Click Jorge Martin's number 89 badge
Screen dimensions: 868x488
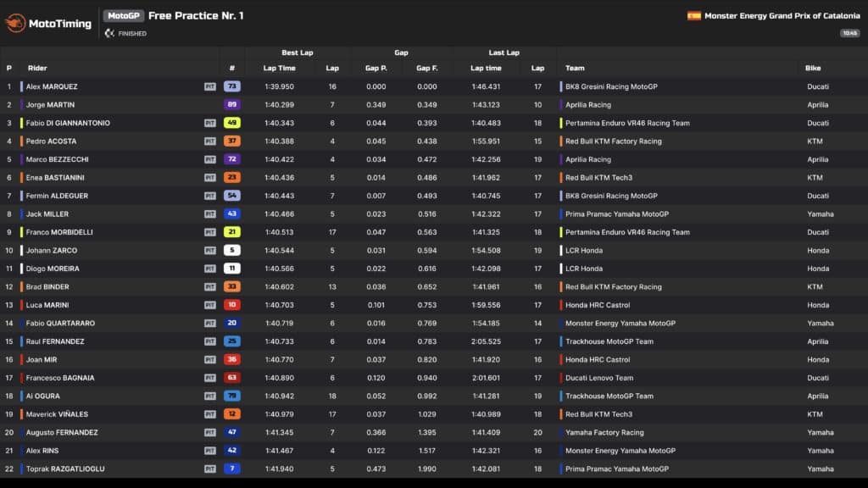(x=232, y=104)
